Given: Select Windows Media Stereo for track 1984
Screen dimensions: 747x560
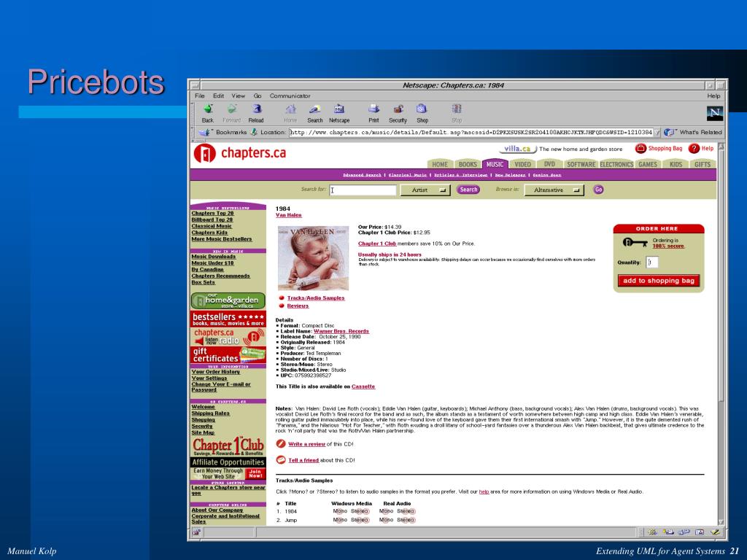Looking at the screenshot, I should point(360,511).
